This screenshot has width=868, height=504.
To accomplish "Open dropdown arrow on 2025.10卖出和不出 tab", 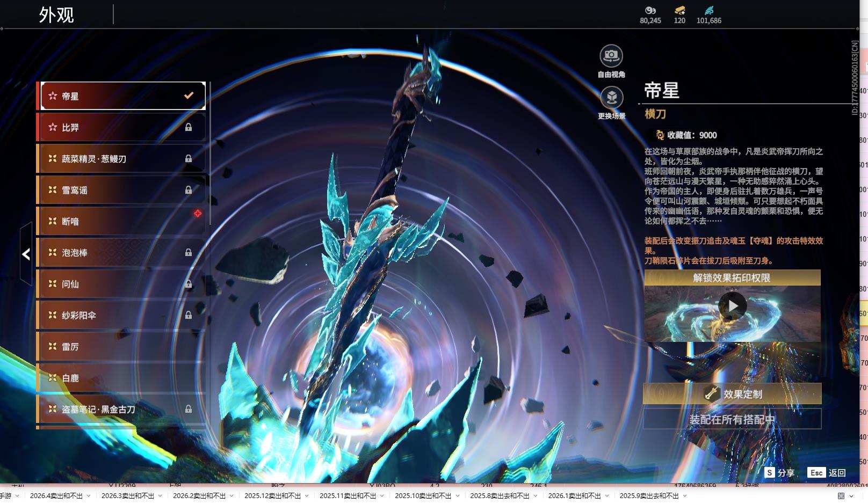I will click(458, 496).
